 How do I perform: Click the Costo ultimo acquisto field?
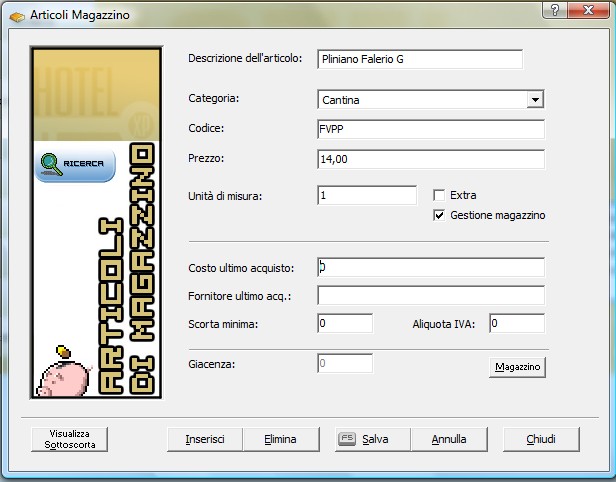(431, 268)
